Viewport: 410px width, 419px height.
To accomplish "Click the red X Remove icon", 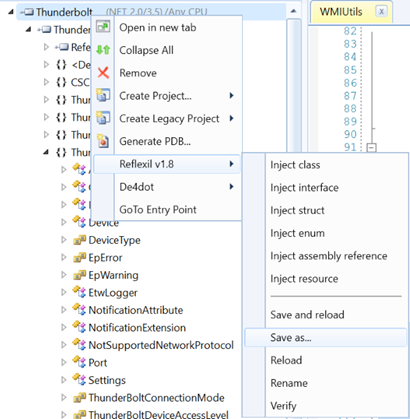I will [103, 72].
